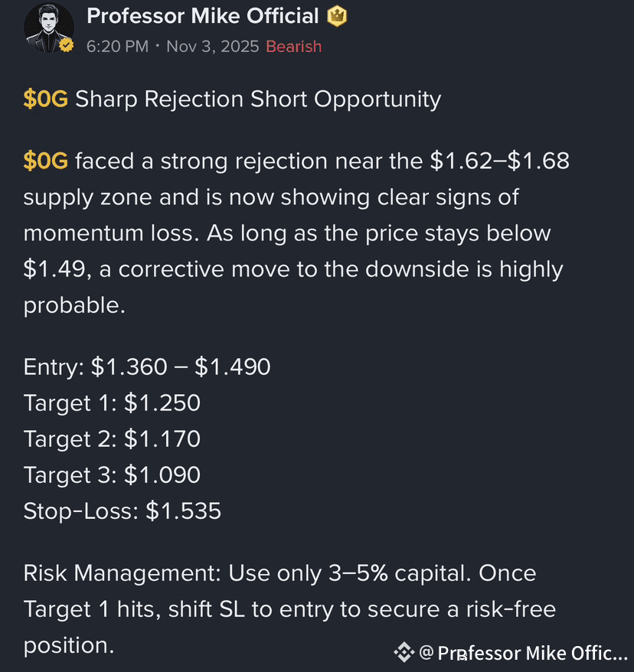634x672 pixels.
Task: Click the golden crown badge beside username
Action: pos(337,16)
